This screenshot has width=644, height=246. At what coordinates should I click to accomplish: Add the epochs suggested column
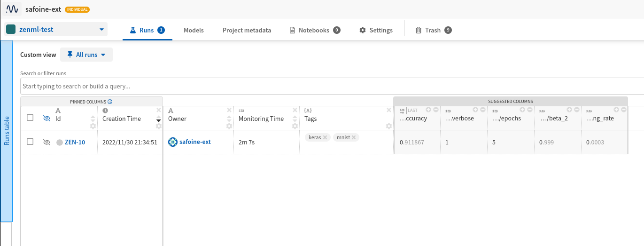(x=522, y=110)
